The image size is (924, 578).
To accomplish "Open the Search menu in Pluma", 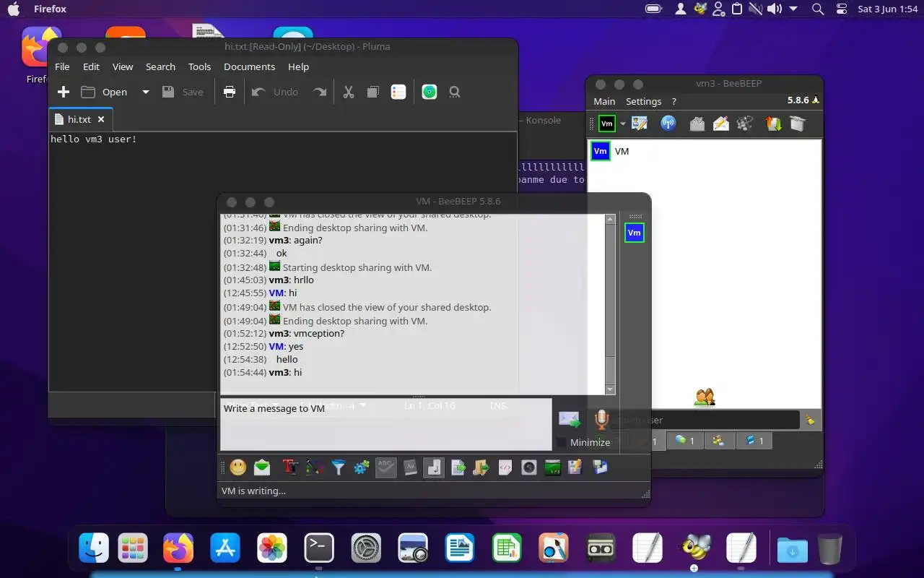I will point(160,66).
